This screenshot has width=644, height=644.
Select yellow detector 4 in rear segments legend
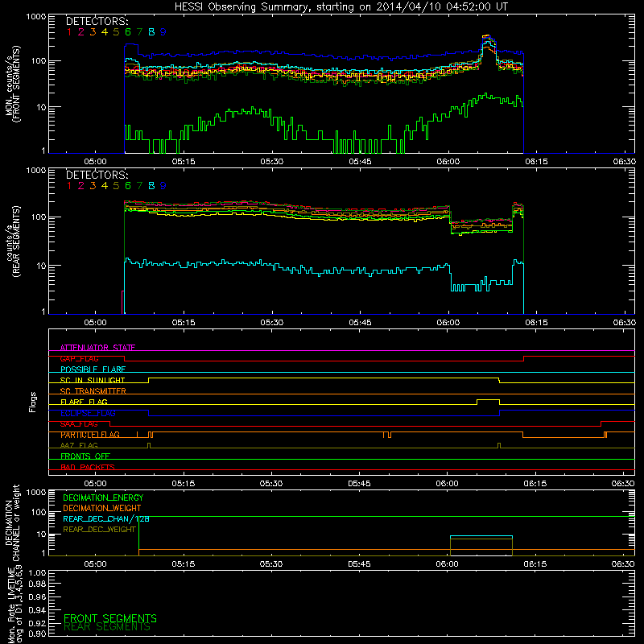pyautogui.click(x=105, y=186)
